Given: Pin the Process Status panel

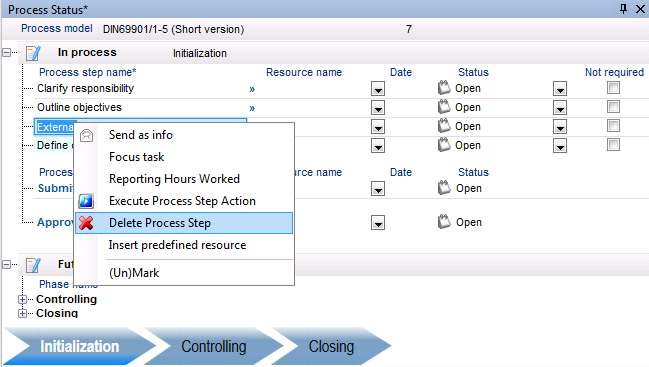Looking at the screenshot, I should click(623, 9).
